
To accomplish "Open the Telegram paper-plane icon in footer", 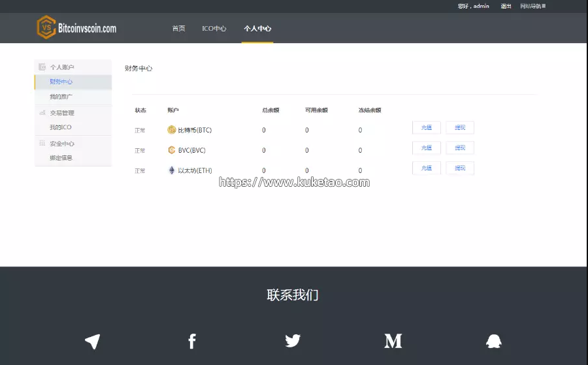I will tap(93, 341).
